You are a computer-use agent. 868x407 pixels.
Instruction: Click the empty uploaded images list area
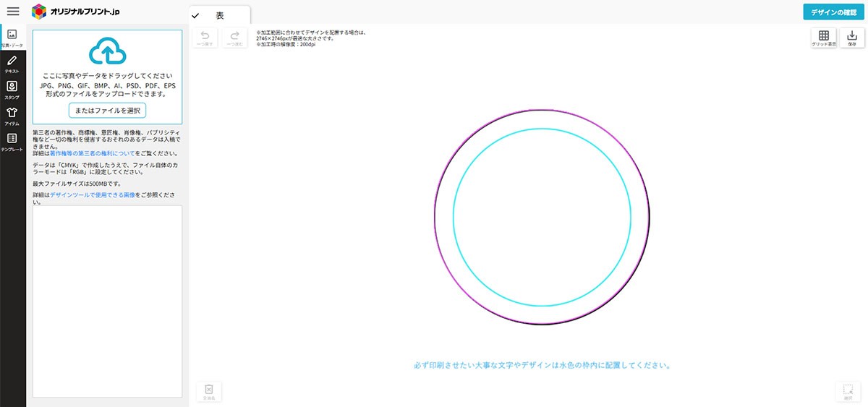pyautogui.click(x=107, y=301)
